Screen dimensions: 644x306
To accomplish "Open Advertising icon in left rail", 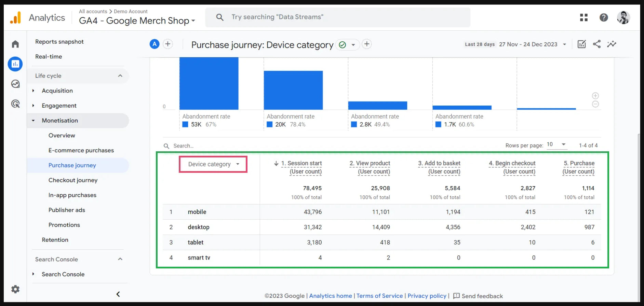I will (15, 104).
